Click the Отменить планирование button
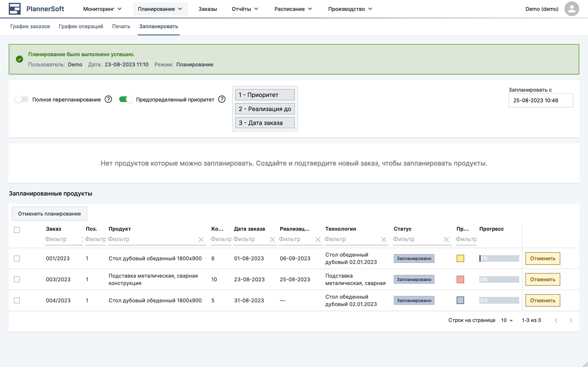 pyautogui.click(x=49, y=214)
